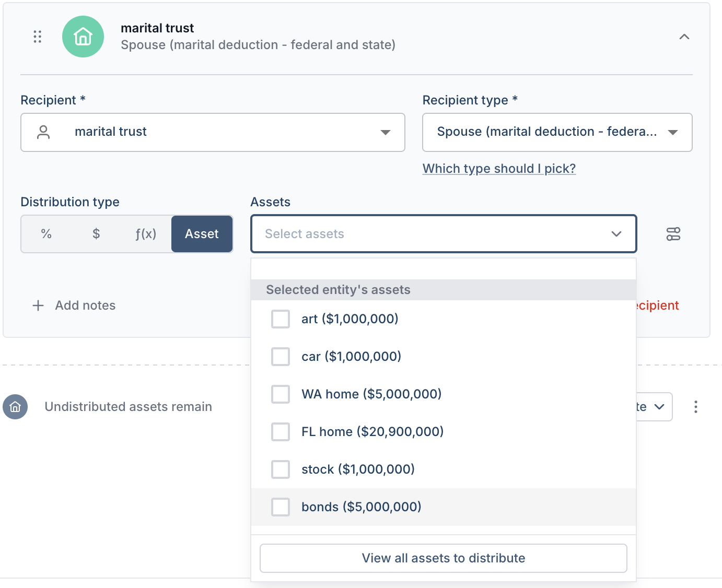Open the Recipient type dropdown

(557, 133)
